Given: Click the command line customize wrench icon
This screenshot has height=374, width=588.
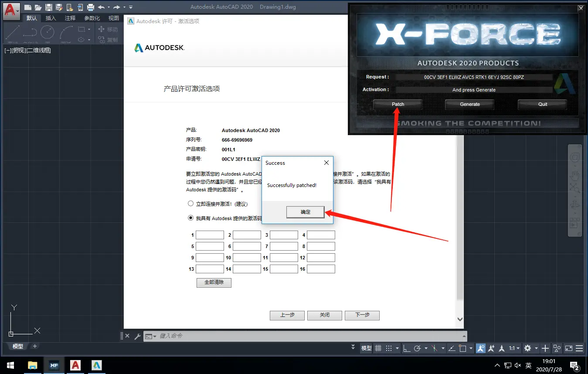Looking at the screenshot, I should [x=137, y=336].
